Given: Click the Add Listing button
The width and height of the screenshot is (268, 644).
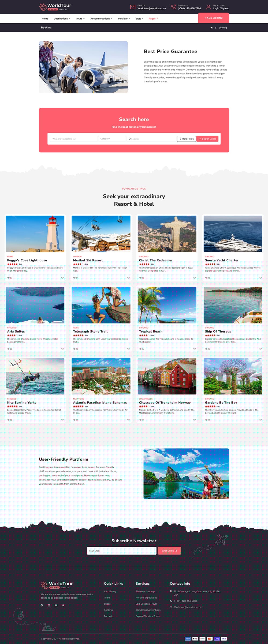Looking at the screenshot, I should pos(214,18).
